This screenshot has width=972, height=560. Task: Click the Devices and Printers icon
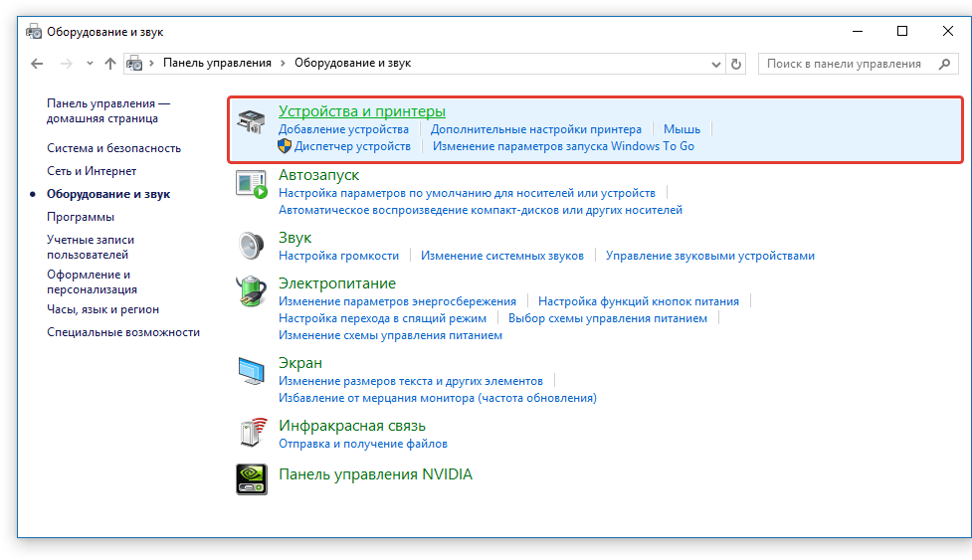(251, 123)
